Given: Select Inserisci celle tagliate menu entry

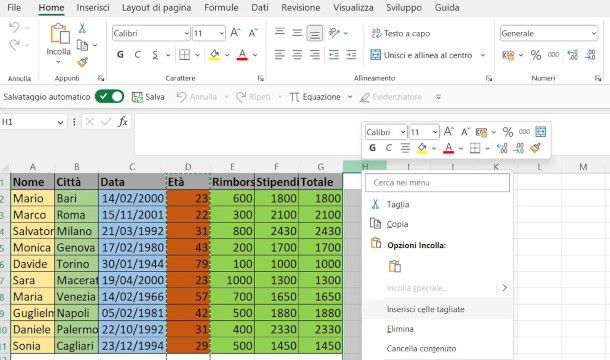Looking at the screenshot, I should click(437, 309).
